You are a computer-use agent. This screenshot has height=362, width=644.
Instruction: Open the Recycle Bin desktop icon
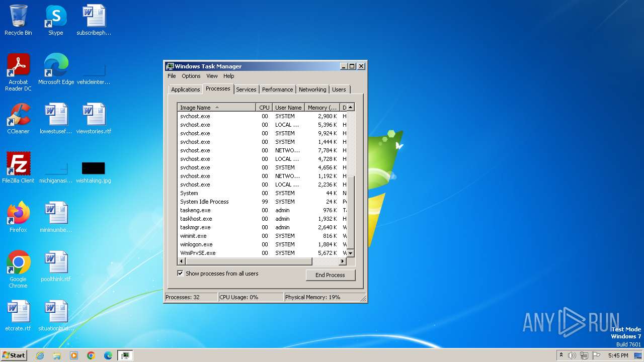point(18,20)
